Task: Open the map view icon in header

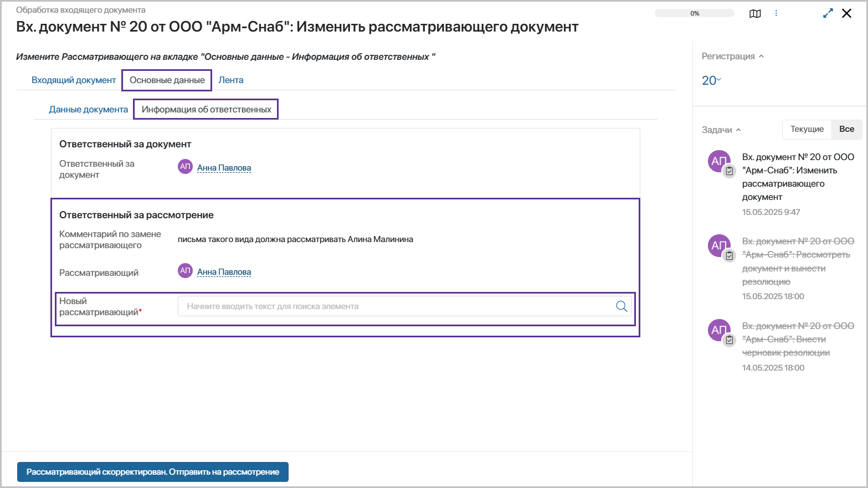Action: (755, 14)
